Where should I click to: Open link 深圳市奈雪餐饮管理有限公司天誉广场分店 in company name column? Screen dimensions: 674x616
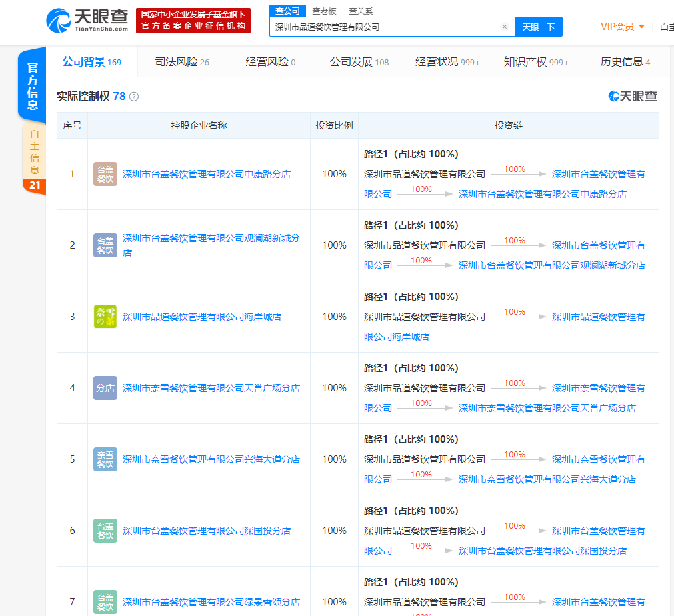[211, 388]
